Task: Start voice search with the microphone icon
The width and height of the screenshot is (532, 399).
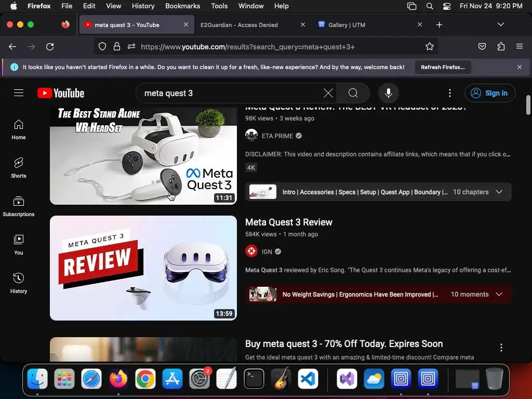Action: point(389,93)
